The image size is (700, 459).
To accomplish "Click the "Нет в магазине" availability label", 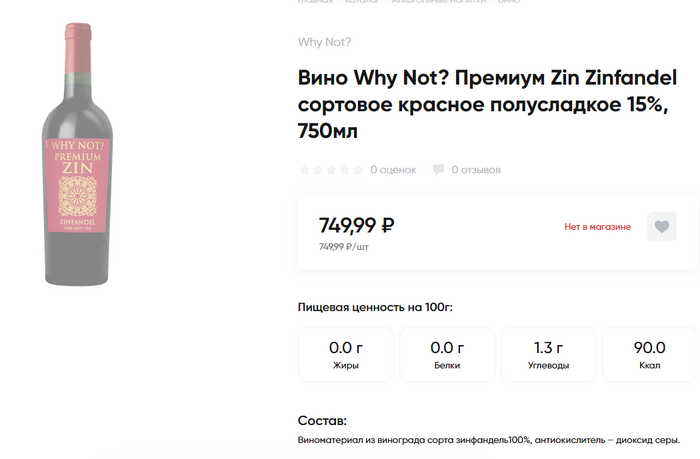I will [x=598, y=227].
